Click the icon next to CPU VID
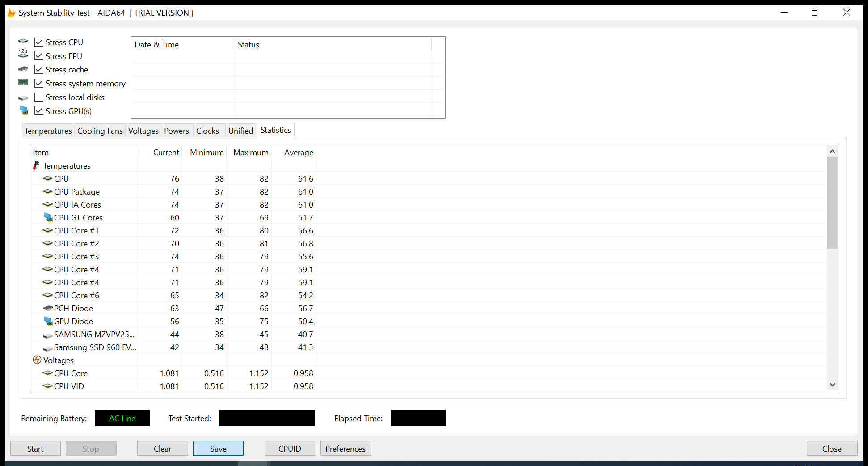The image size is (868, 466). 47,386
